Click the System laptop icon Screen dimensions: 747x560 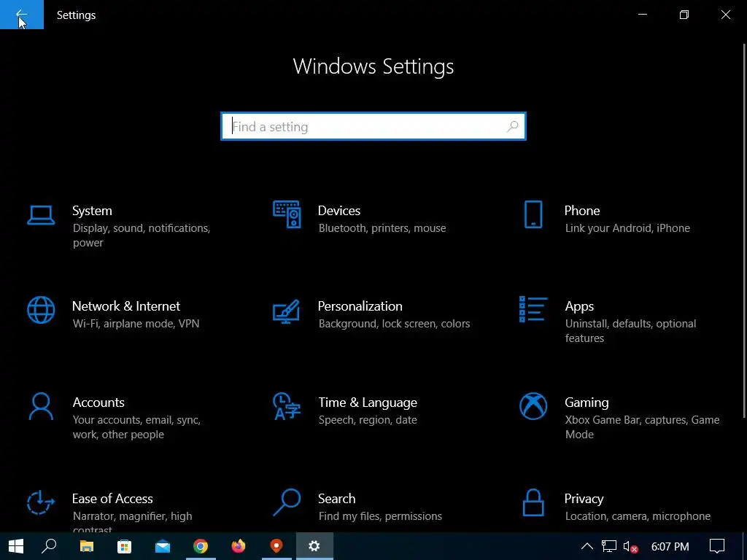pos(41,215)
